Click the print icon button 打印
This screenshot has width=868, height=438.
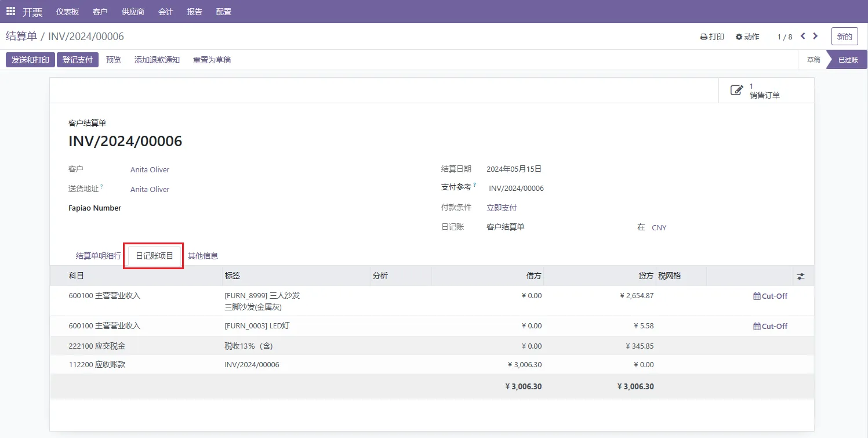click(x=712, y=37)
